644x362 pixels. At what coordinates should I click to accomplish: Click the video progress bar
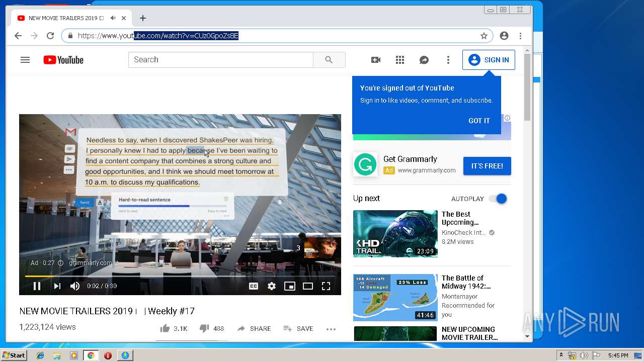coord(180,276)
